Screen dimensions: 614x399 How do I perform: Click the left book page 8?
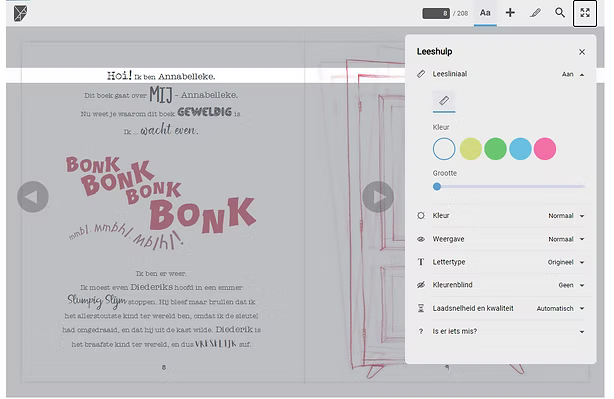pos(163,211)
